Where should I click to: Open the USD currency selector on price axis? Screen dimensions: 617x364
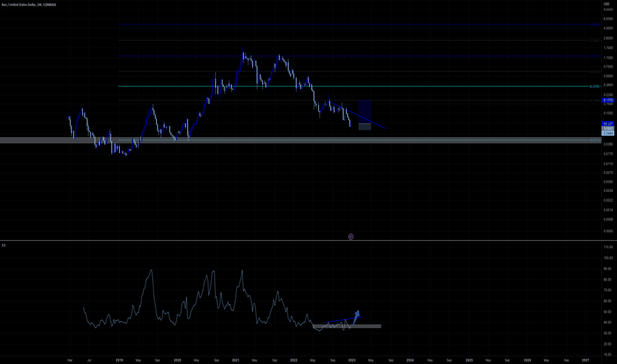606,4
